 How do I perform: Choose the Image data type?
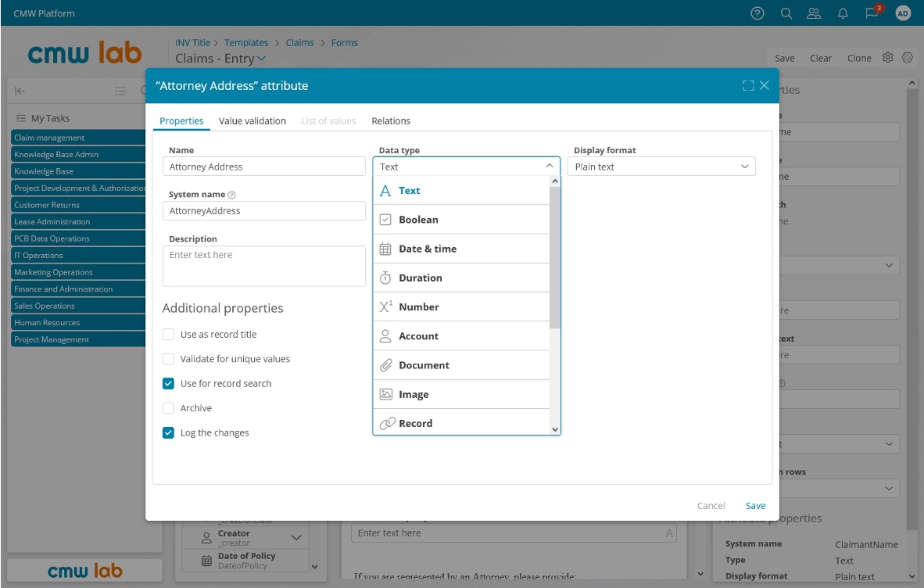coord(461,394)
